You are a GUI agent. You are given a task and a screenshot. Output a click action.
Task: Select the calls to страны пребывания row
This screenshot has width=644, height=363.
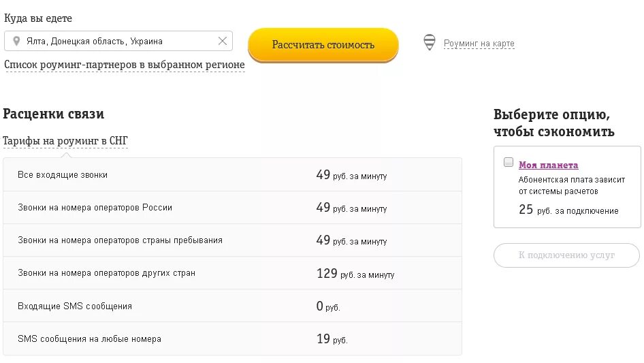(x=231, y=240)
